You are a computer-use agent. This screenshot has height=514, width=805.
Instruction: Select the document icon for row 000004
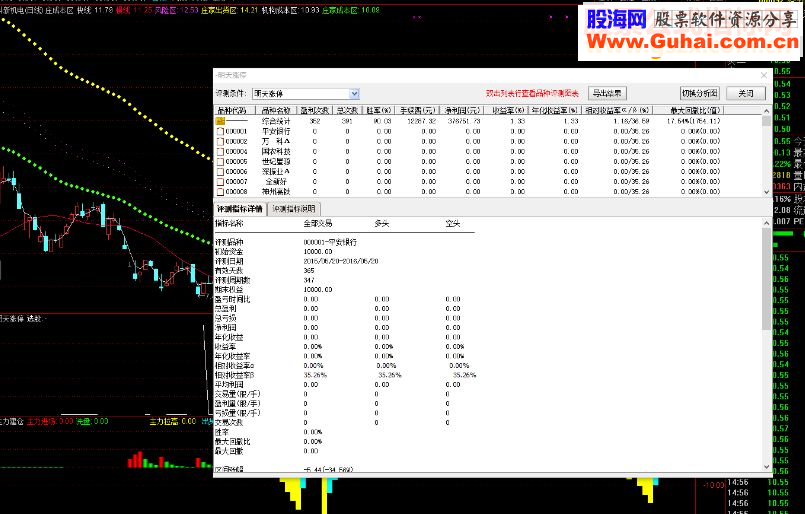click(220, 151)
